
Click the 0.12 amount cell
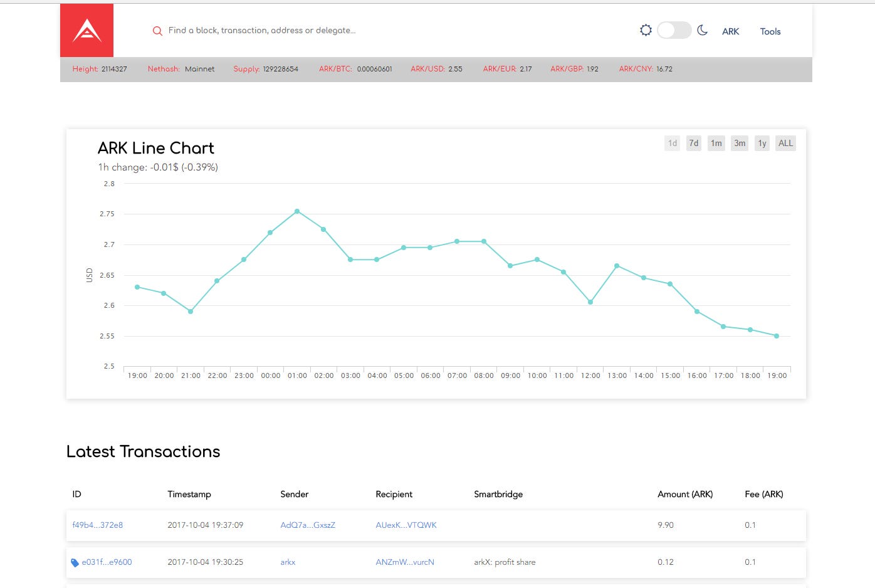tap(666, 562)
